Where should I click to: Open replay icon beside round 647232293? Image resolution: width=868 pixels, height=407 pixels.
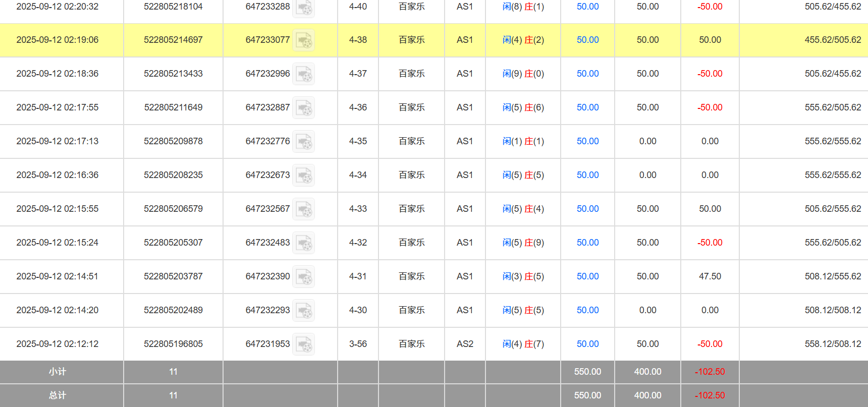(304, 311)
